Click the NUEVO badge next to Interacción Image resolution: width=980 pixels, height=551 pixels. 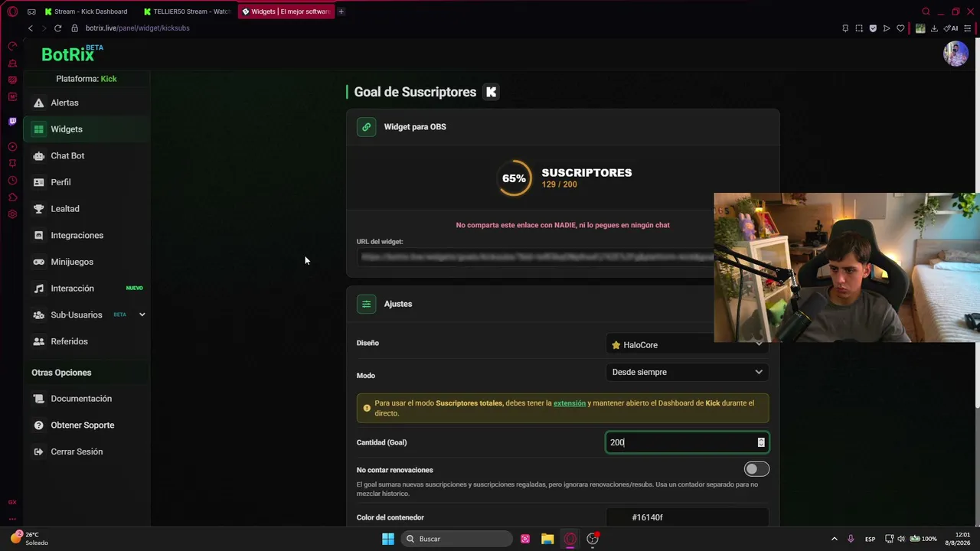134,289
